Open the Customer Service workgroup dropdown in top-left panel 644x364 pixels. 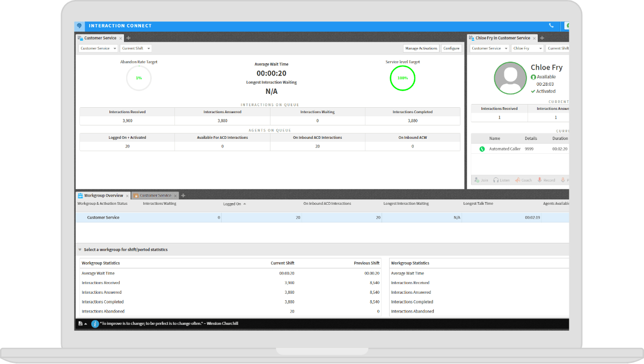point(98,48)
